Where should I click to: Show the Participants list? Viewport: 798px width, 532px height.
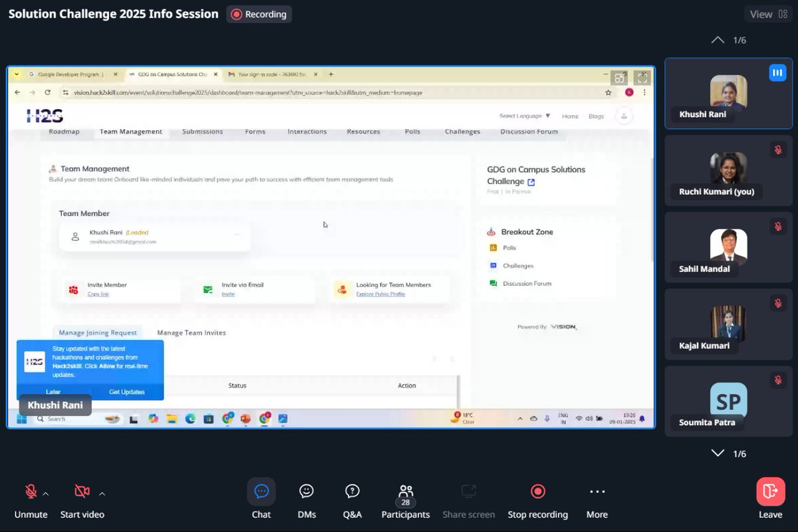[x=406, y=499]
